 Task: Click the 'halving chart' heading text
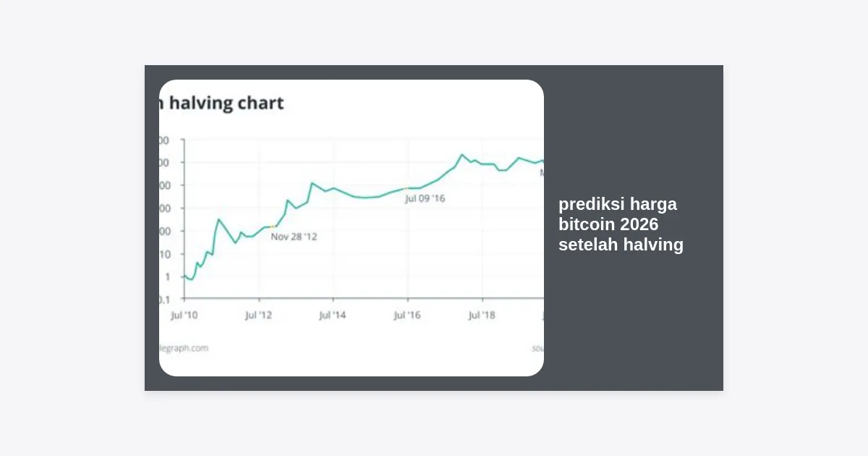click(x=221, y=104)
